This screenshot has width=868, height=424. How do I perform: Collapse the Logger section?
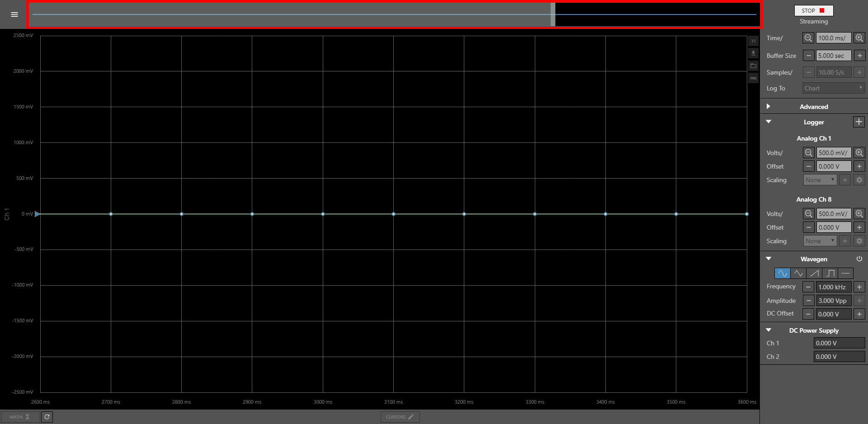768,122
